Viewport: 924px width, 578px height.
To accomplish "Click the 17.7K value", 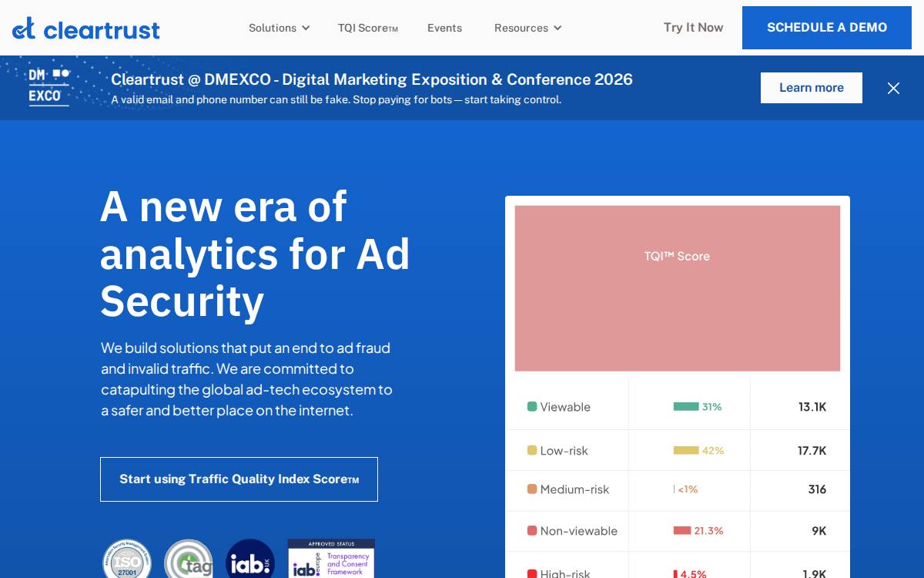I will pyautogui.click(x=812, y=451).
